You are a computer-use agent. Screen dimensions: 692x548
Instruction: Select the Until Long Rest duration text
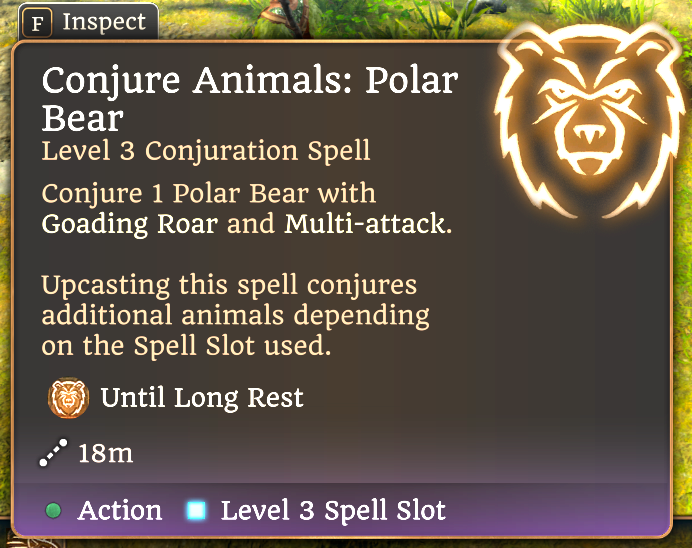(x=202, y=398)
